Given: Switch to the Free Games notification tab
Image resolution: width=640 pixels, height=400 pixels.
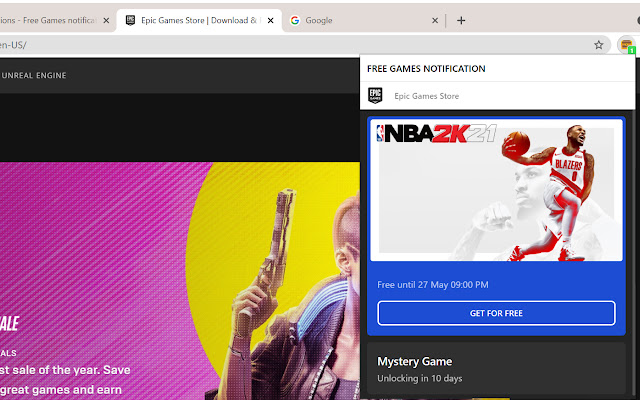Looking at the screenshot, I should 57,20.
